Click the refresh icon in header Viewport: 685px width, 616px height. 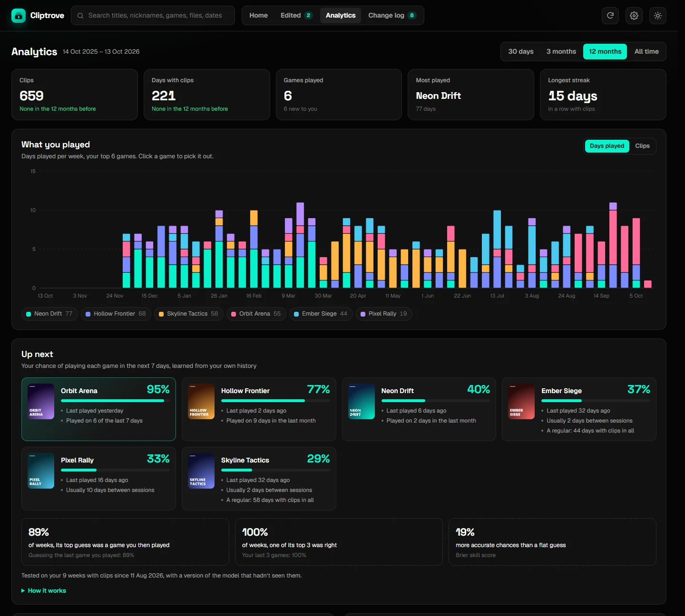(x=610, y=16)
